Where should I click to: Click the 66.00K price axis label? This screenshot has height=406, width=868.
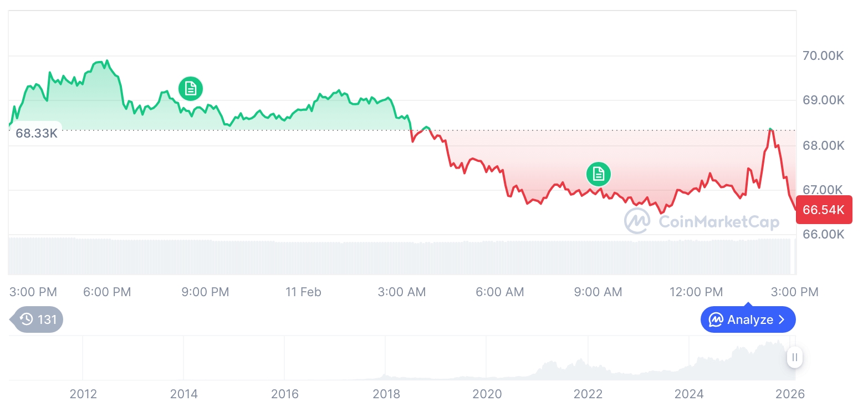tap(823, 234)
